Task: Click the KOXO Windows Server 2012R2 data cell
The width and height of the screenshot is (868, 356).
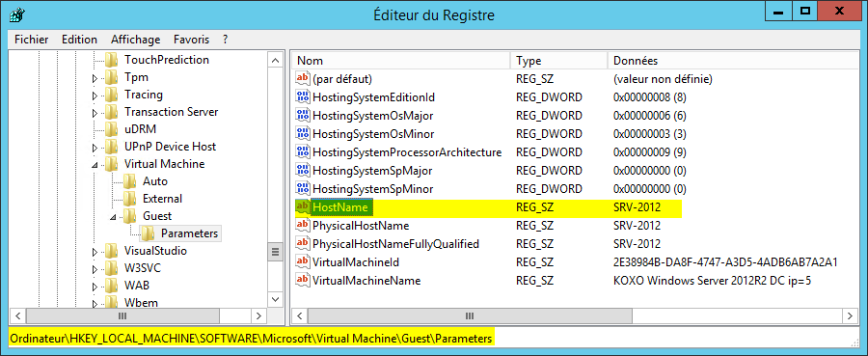Action: (713, 280)
